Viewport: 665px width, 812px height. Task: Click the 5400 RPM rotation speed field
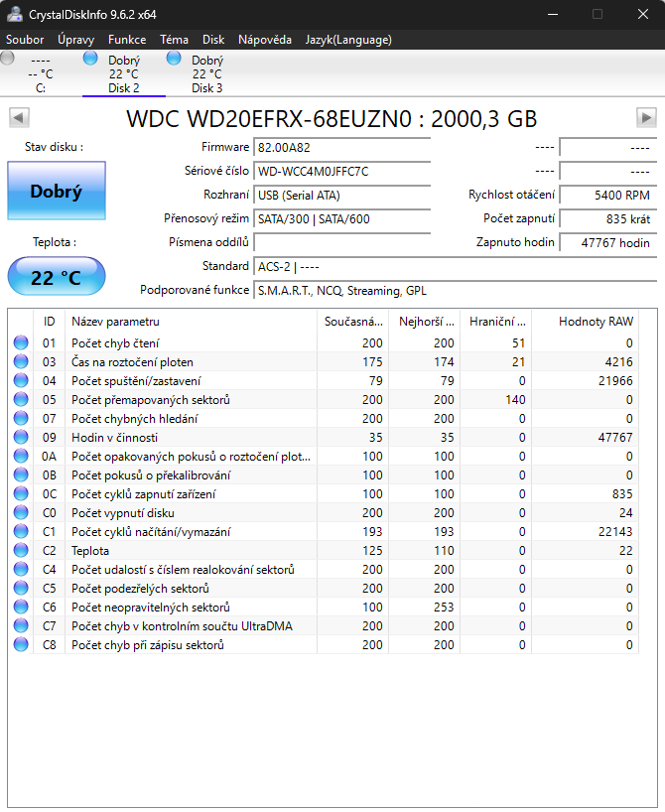(x=608, y=196)
